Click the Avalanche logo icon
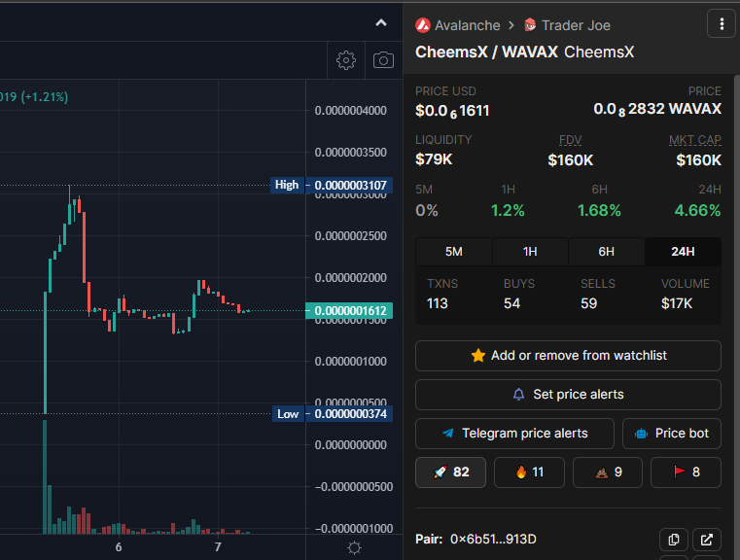Viewport: 740px width, 560px height. 423,25
